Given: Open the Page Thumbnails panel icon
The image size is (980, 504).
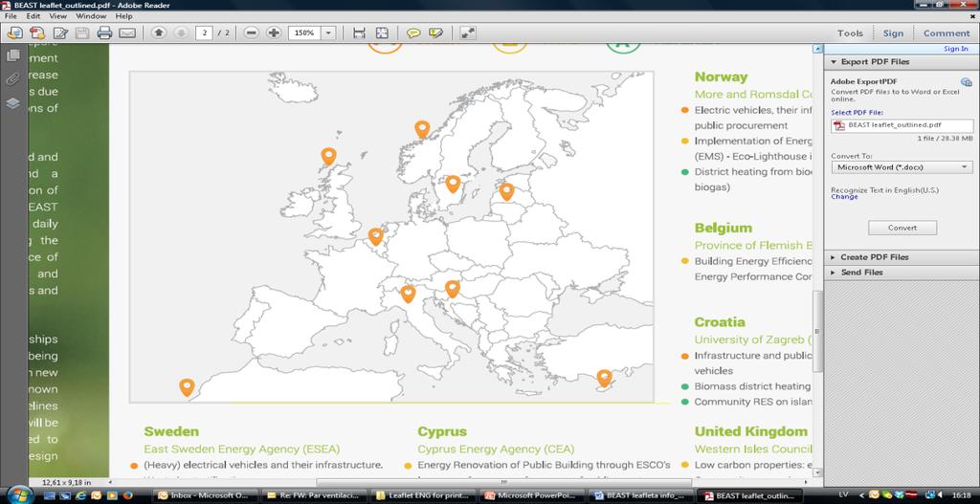Looking at the screenshot, I should [x=13, y=55].
